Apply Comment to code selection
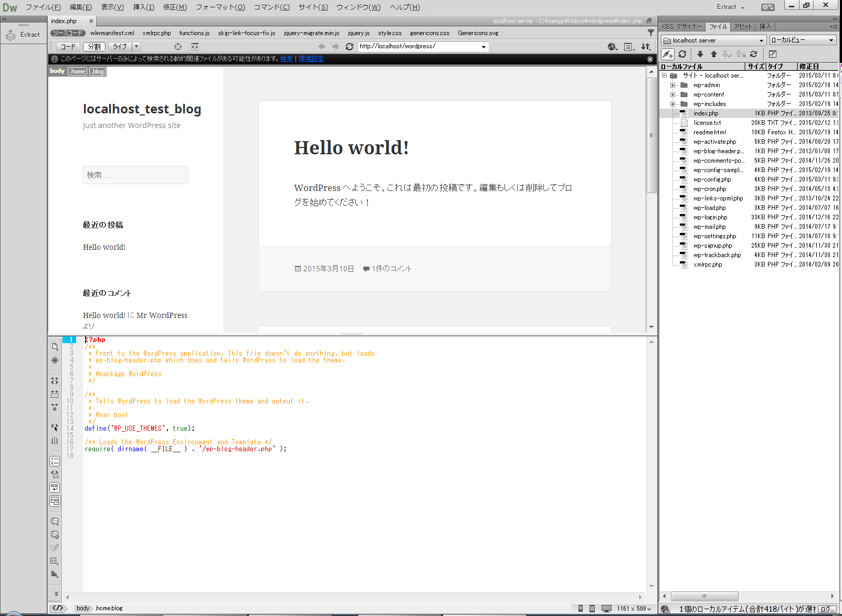Screen dimensions: 842x616 click(x=55, y=522)
